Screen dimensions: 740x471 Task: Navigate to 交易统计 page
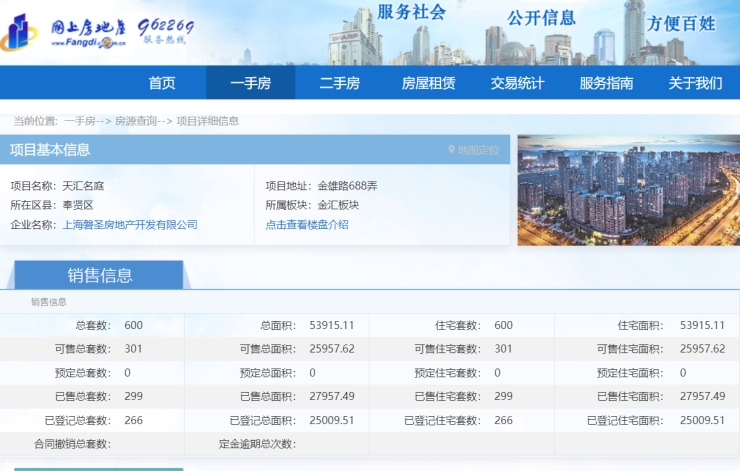(x=517, y=83)
